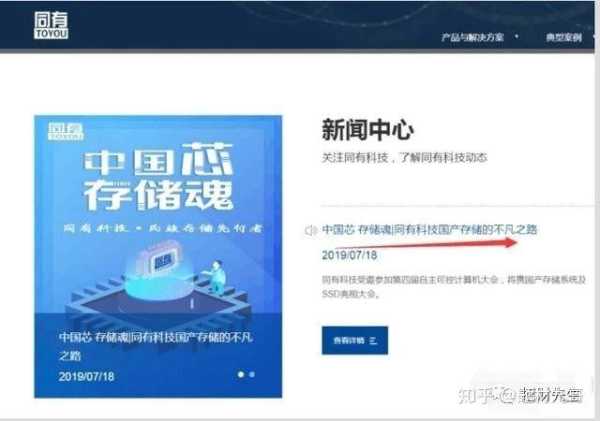Screen dimensions: 600x421
Task: Select the first carousel dot on the banner
Action: [241, 374]
